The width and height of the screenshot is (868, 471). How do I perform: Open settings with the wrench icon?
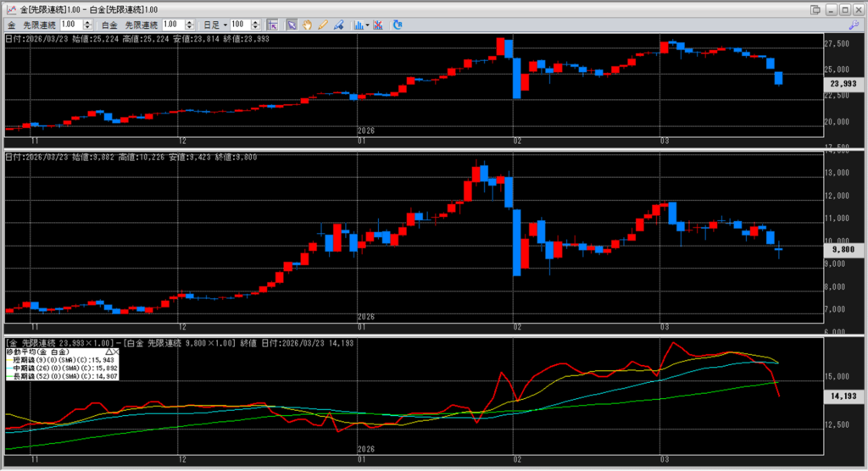pos(853,25)
